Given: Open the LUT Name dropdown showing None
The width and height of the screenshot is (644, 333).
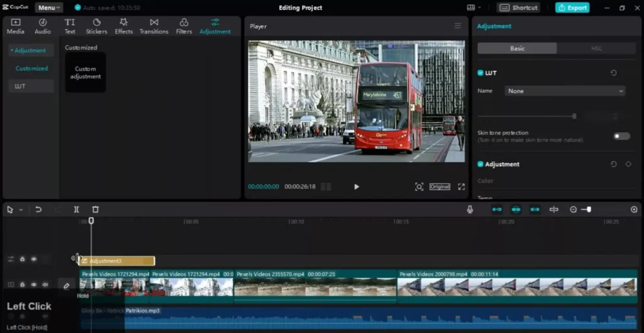Looking at the screenshot, I should (565, 91).
